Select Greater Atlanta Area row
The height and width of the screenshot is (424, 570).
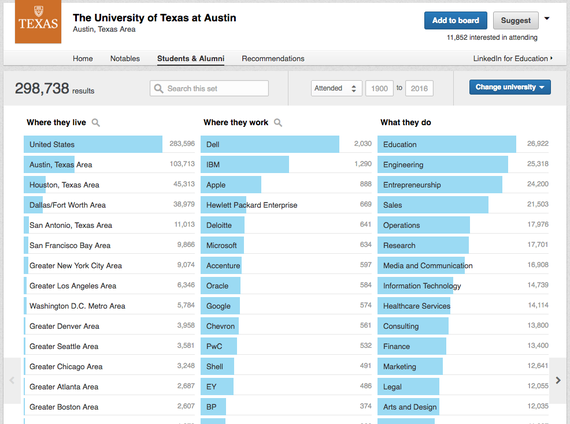point(109,387)
